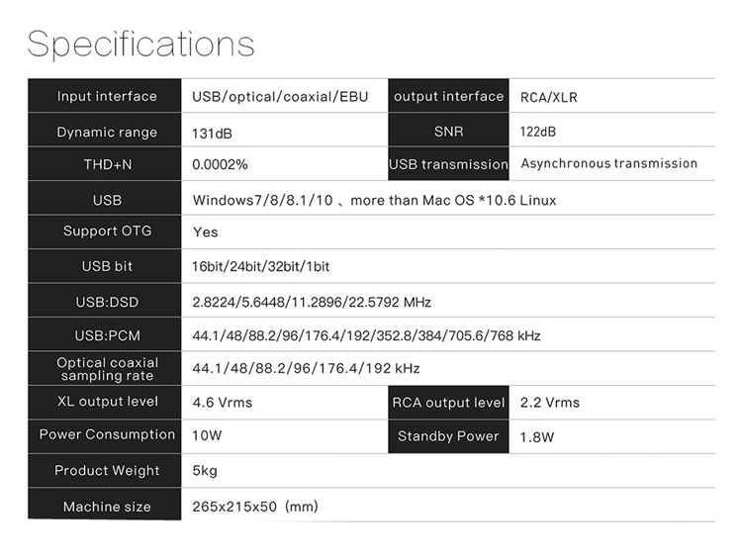Viewport: 742px width, 560px height.
Task: Click the THD+N label cell
Action: point(106,164)
